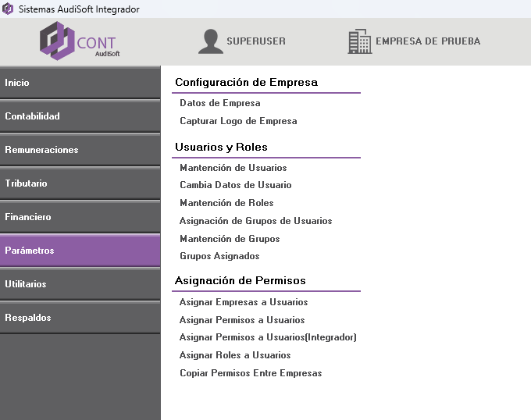Open Asignar Empresas a Usuarios

244,302
